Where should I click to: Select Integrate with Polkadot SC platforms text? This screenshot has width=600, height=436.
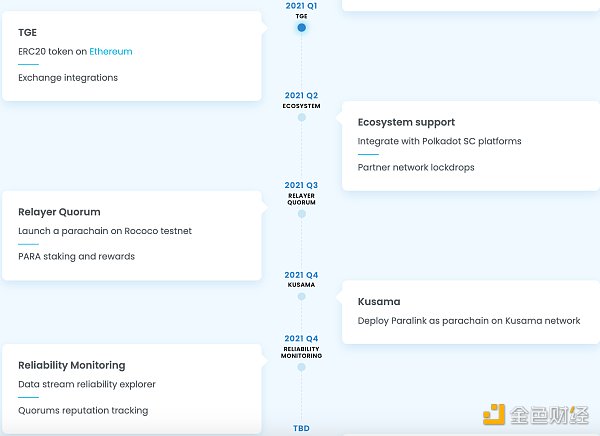(x=439, y=141)
